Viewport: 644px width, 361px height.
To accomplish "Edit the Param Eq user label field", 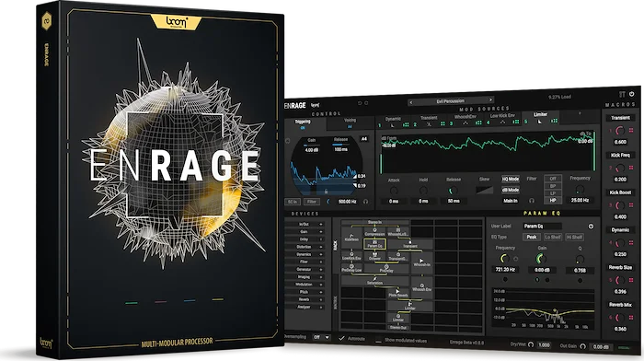I will tap(542, 227).
